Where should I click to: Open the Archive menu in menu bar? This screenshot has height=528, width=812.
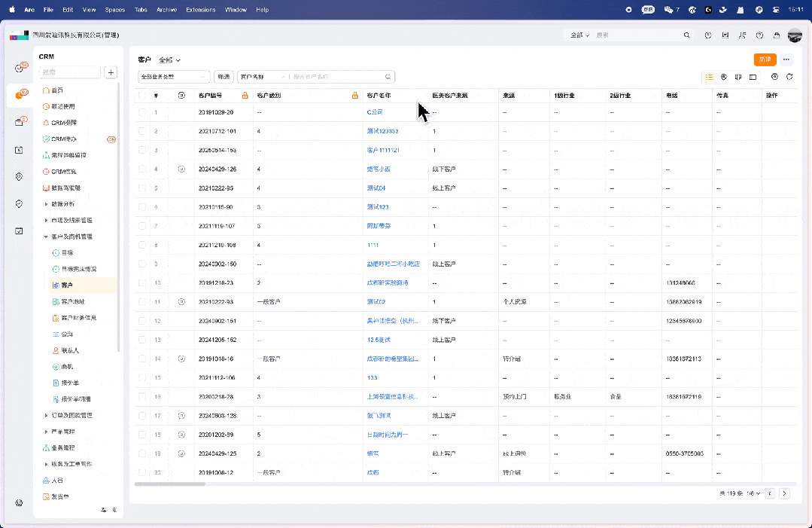pyautogui.click(x=166, y=10)
